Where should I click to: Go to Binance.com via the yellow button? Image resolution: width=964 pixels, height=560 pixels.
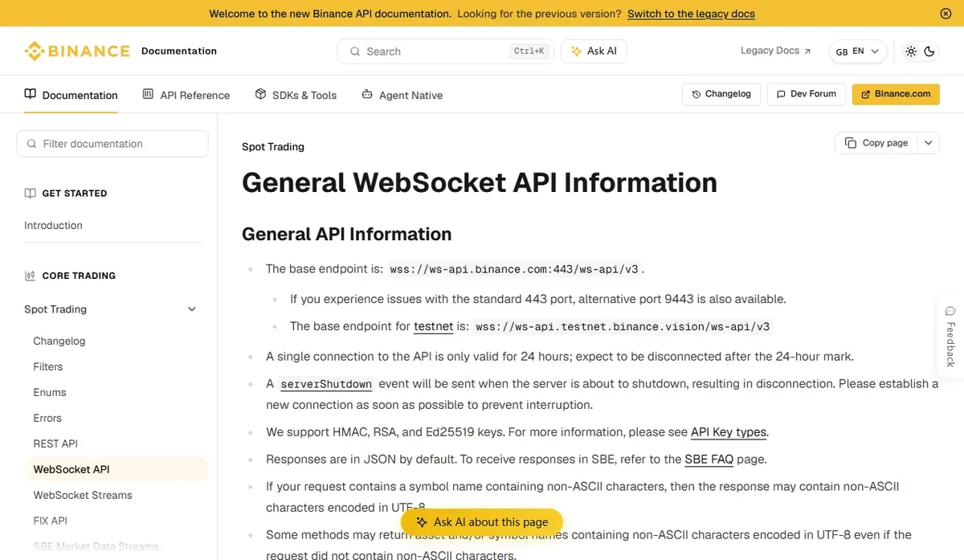[896, 94]
